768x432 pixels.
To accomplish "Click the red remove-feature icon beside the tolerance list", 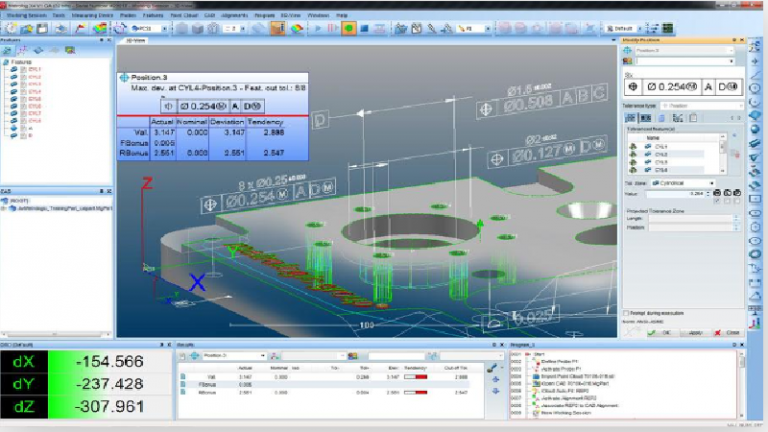I will (x=735, y=154).
